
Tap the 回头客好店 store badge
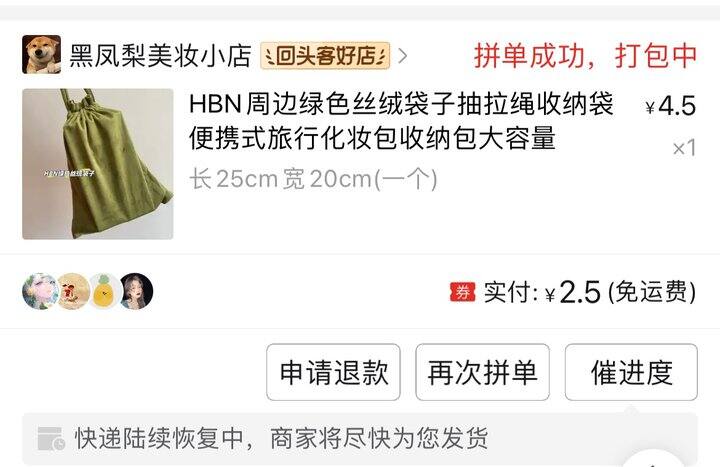point(325,56)
